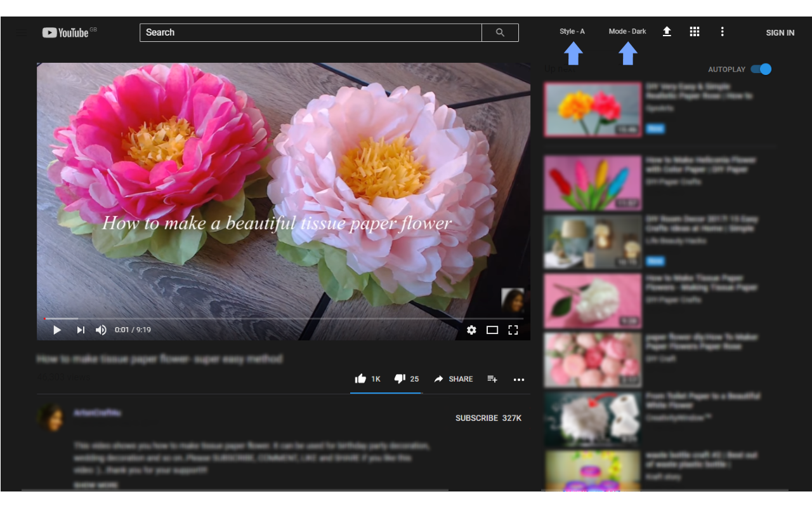Image resolution: width=812 pixels, height=508 pixels.
Task: Open the first Up next thumbnail
Action: pyautogui.click(x=593, y=108)
